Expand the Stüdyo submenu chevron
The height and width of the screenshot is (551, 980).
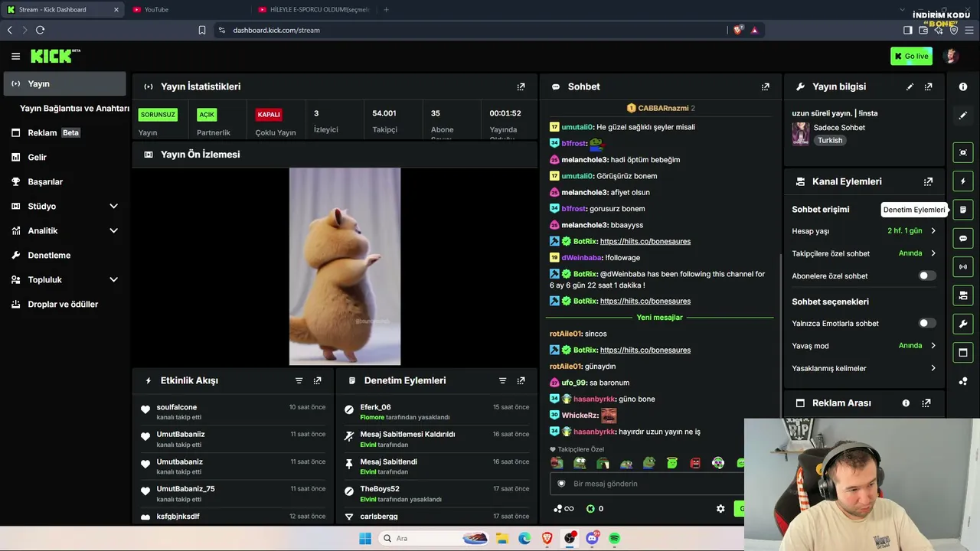113,206
